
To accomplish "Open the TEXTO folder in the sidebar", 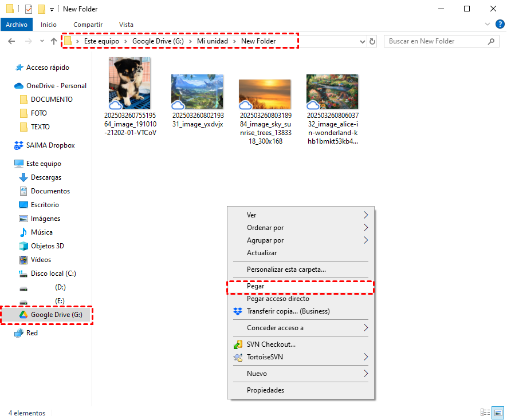I will tap(35, 127).
